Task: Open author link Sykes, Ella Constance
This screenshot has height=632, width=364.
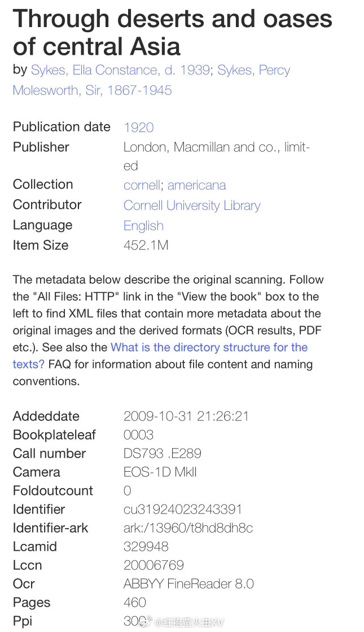Action: pyautogui.click(x=120, y=70)
